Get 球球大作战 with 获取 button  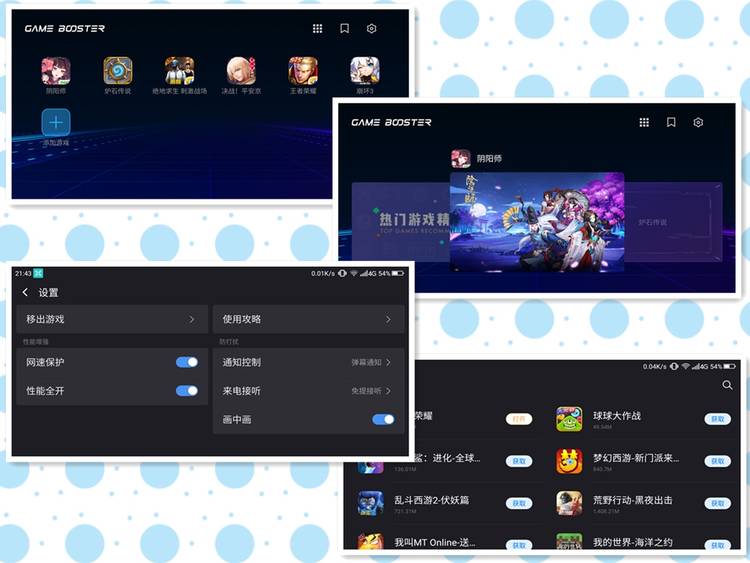coord(717,419)
